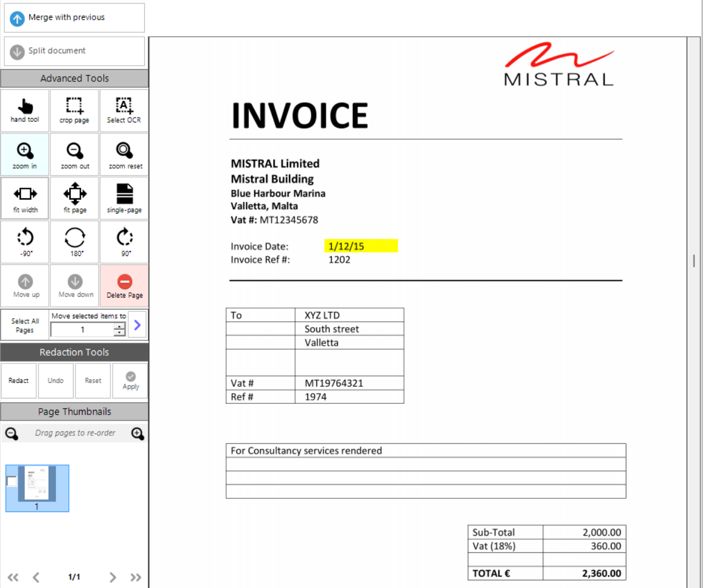
Task: Click the zoom out tool
Action: coord(74,154)
